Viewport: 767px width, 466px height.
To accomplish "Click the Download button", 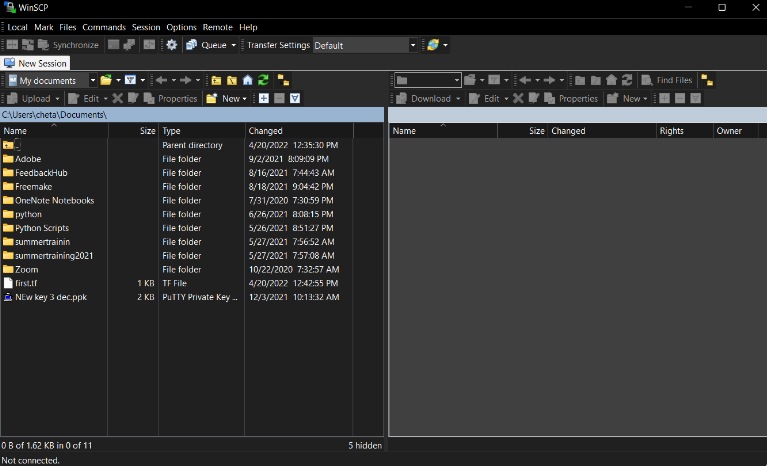I will (425, 99).
